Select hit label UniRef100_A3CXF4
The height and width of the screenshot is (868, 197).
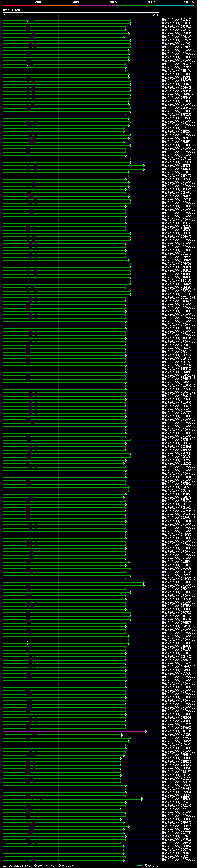coord(177,856)
